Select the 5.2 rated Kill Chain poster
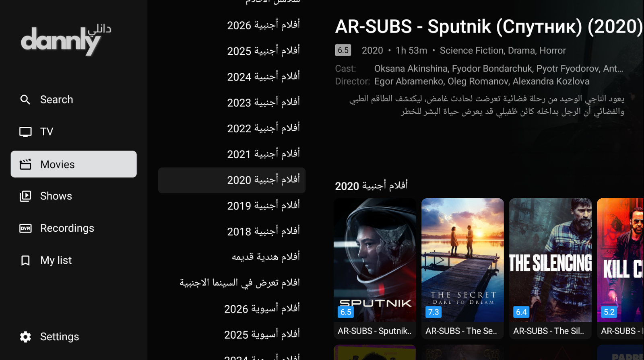The height and width of the screenshot is (360, 644). [620, 260]
